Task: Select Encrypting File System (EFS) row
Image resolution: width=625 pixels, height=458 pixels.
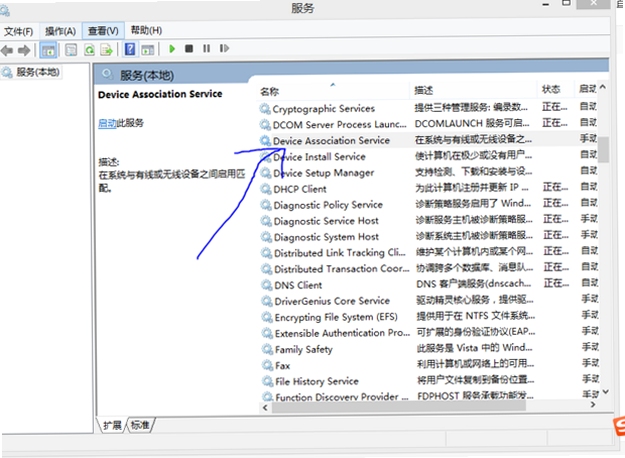Action: pos(429,316)
